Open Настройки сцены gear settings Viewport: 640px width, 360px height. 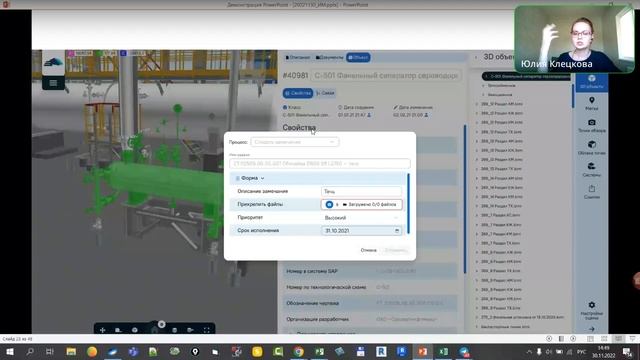tap(591, 310)
